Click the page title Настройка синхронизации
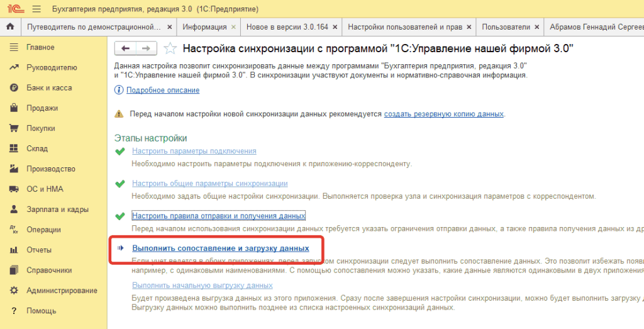This screenshot has height=329, width=644. pos(378,48)
